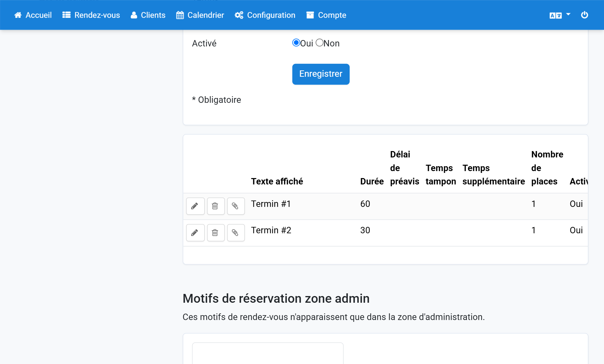This screenshot has height=364, width=604.
Task: Click the duration value 30
Action: [365, 230]
